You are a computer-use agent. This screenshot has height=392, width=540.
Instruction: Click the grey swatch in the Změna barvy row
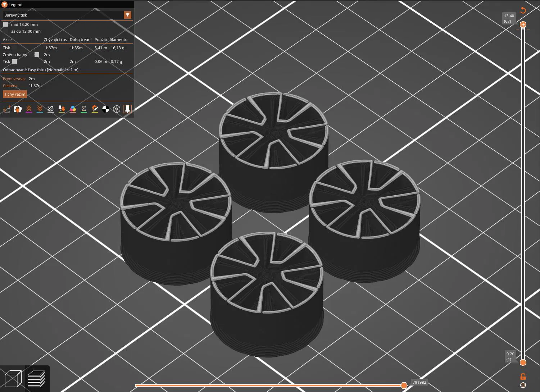(37, 55)
